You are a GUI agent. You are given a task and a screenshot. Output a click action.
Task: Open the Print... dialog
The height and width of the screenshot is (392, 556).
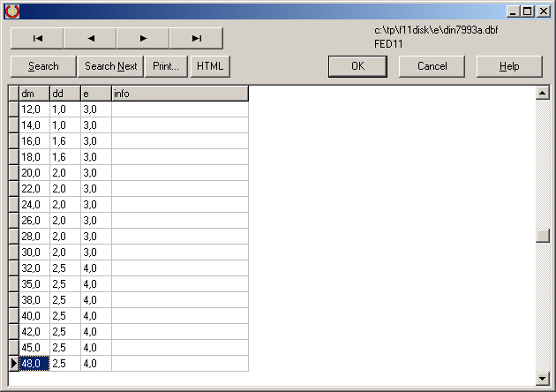click(165, 66)
